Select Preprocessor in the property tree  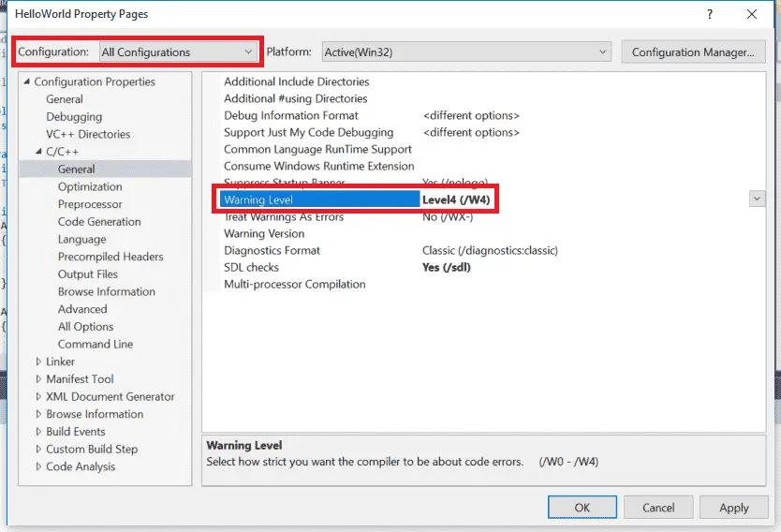click(90, 204)
